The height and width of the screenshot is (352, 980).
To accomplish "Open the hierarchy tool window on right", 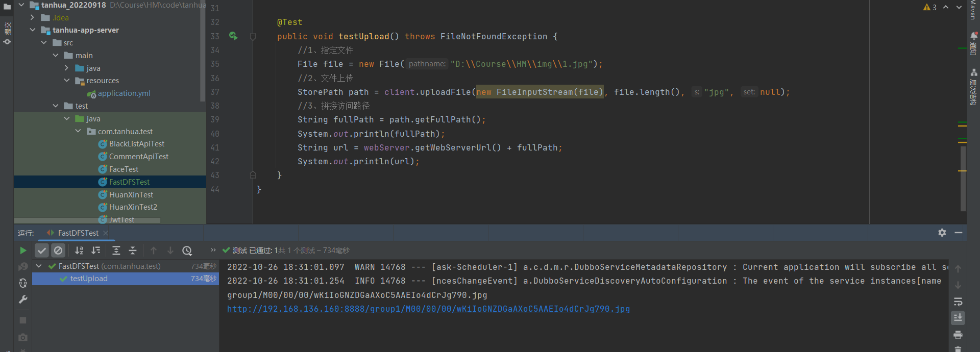I will [974, 87].
